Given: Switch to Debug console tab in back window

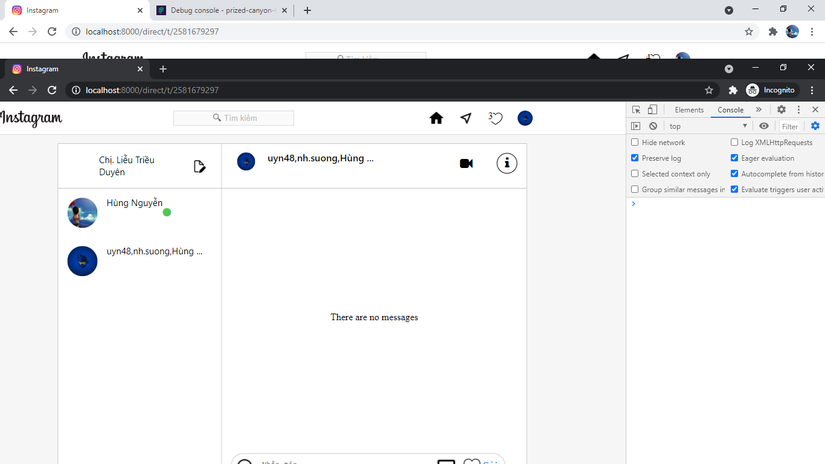Looking at the screenshot, I should point(222,10).
